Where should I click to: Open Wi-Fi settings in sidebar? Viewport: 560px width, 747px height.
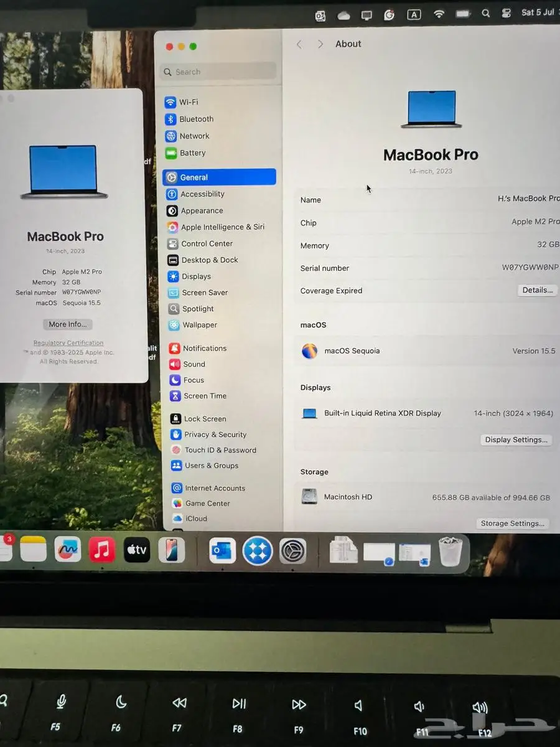pyautogui.click(x=182, y=102)
